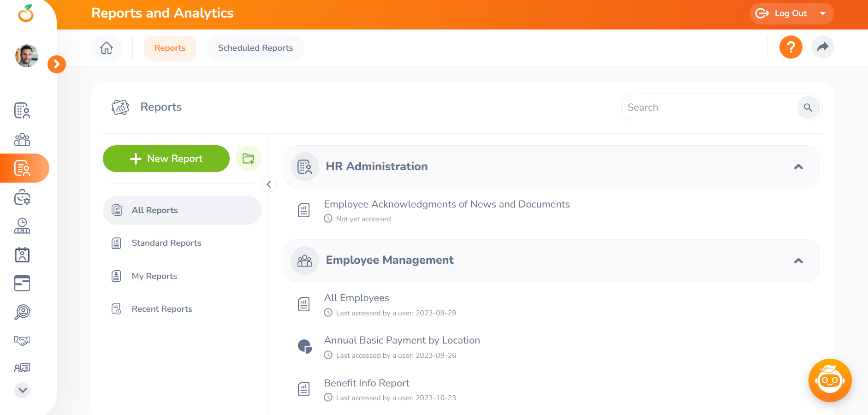This screenshot has height=415, width=868.
Task: Click the employees group icon in the sidebar
Action: (22, 139)
